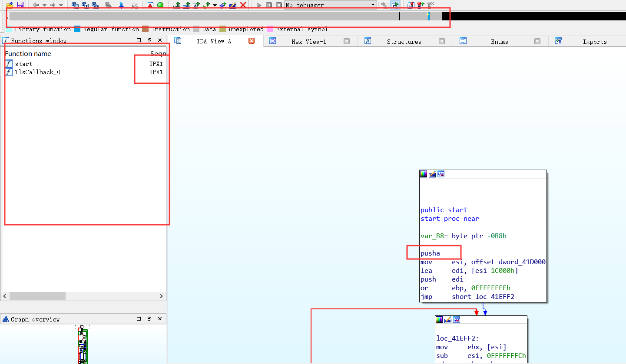Open the Enums tab

tap(500, 42)
